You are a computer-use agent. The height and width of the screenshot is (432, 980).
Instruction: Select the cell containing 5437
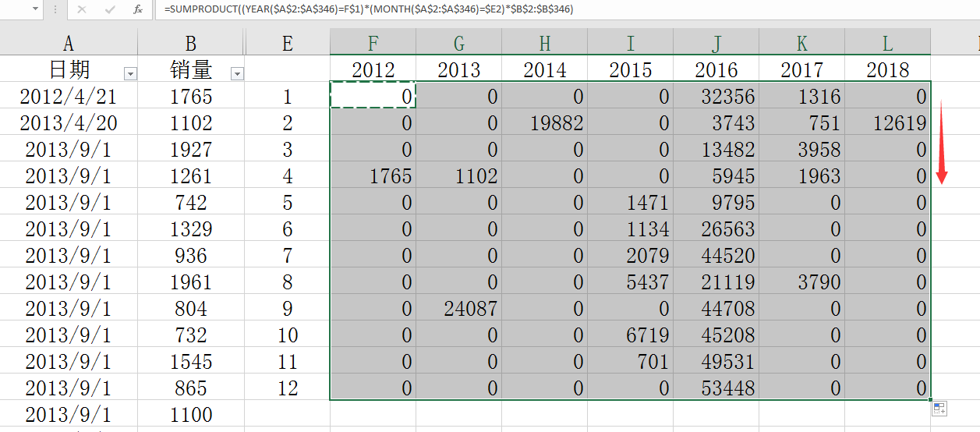(631, 282)
